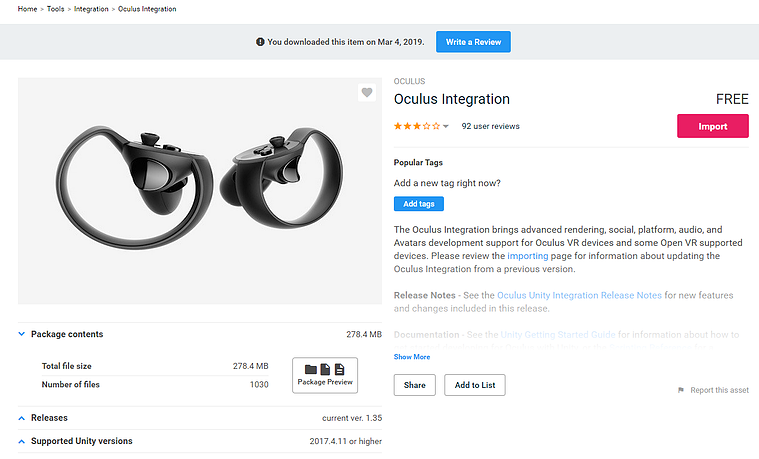Click Add to List button
The width and height of the screenshot is (759, 459).
pyautogui.click(x=475, y=385)
